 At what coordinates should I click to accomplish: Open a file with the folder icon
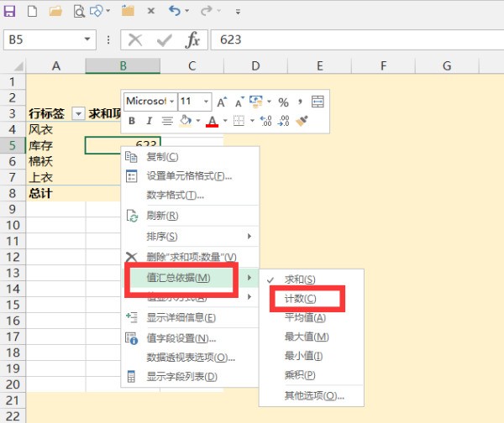tap(55, 11)
